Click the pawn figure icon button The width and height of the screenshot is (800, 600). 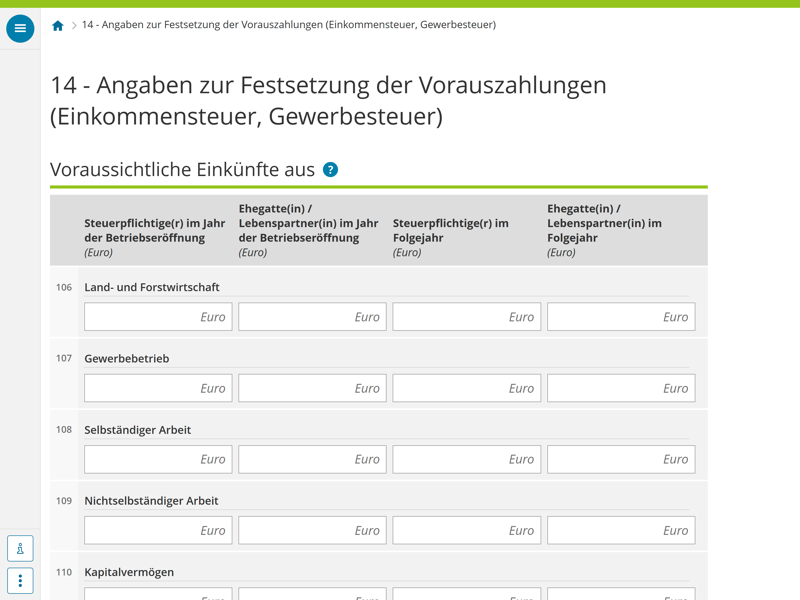(x=20, y=548)
